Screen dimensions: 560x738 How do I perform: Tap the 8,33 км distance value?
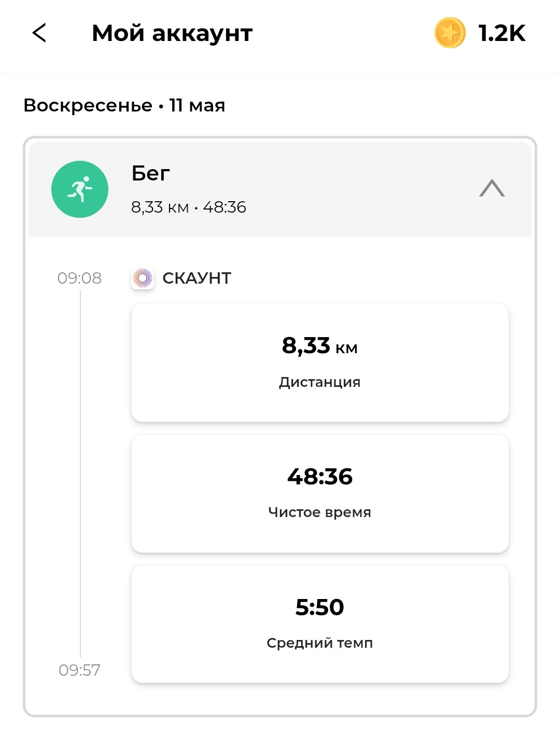click(x=319, y=345)
